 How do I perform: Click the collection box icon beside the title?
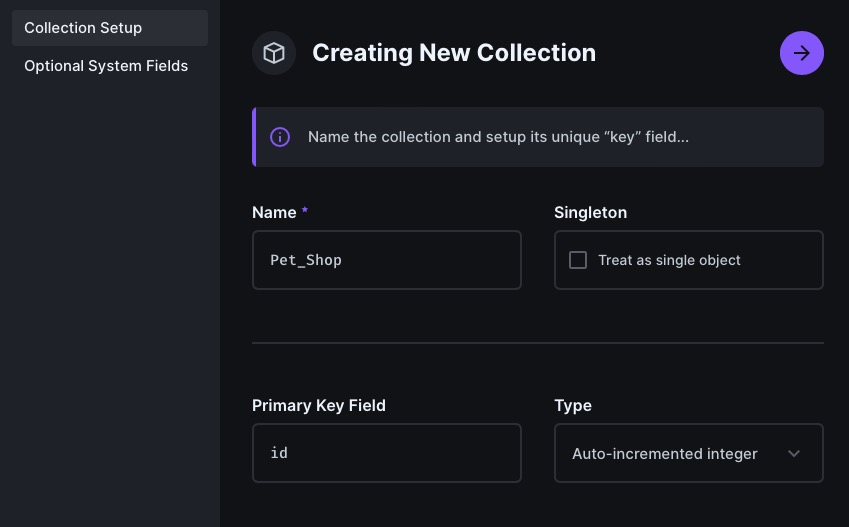[274, 53]
